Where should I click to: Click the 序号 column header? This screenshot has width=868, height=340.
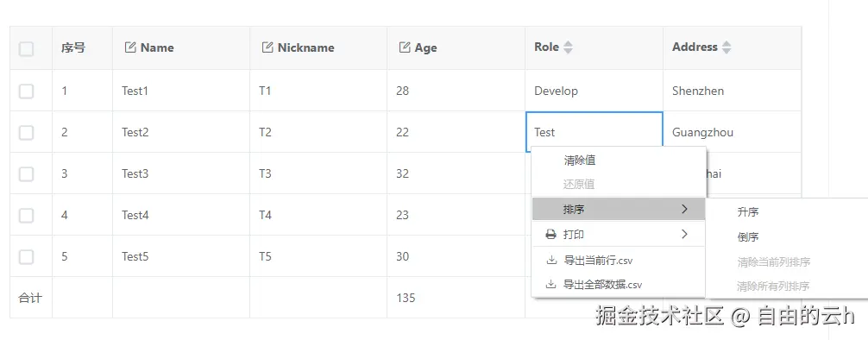(83, 48)
